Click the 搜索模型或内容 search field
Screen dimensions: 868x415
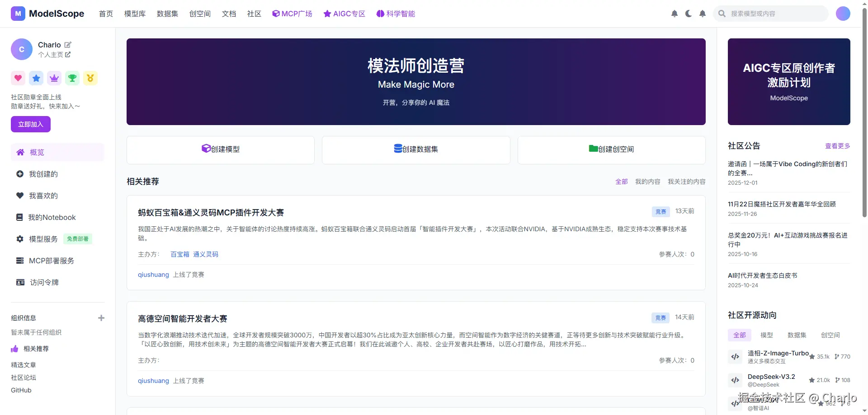[x=771, y=14]
